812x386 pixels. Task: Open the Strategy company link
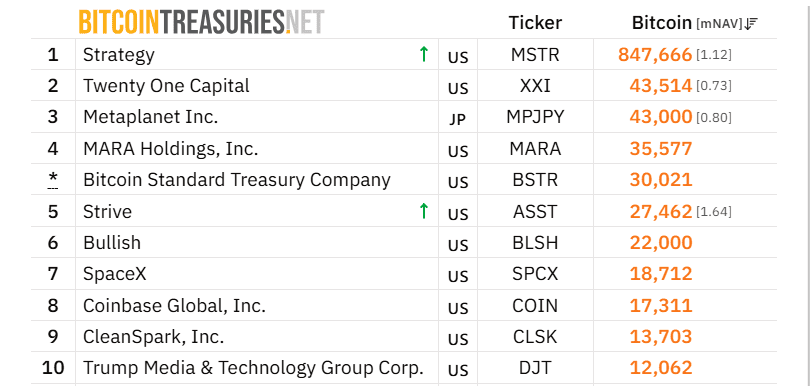pyautogui.click(x=119, y=55)
